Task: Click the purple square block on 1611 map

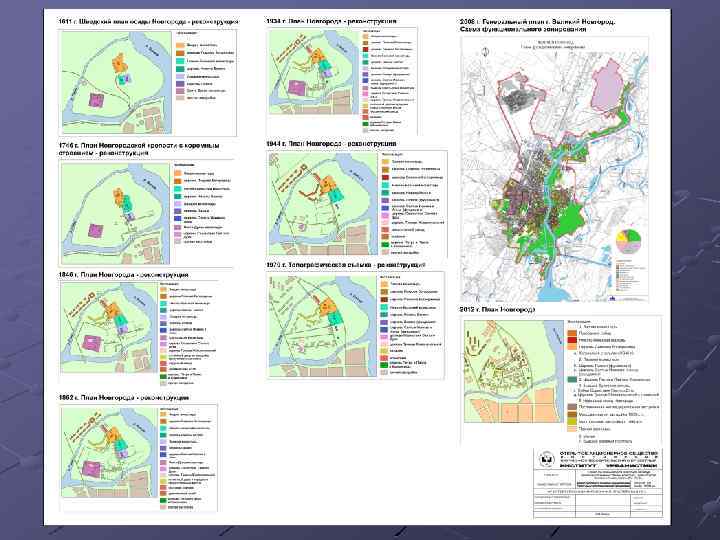Action: tap(96, 100)
